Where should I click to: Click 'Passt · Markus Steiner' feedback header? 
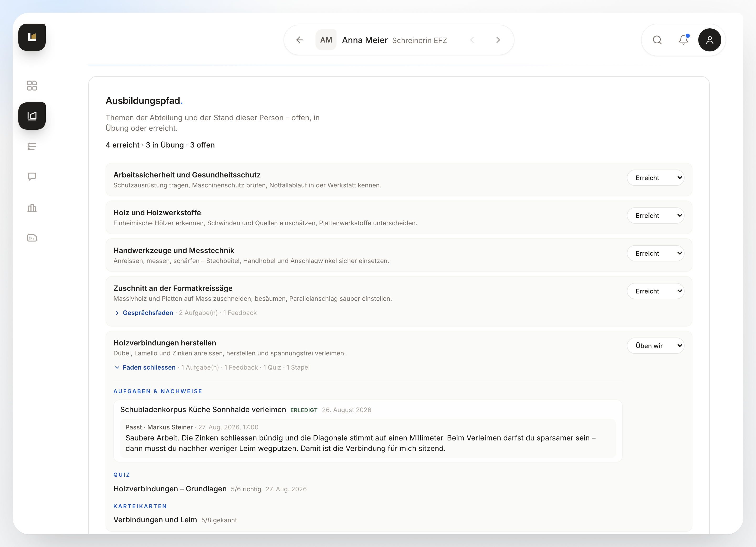click(159, 427)
